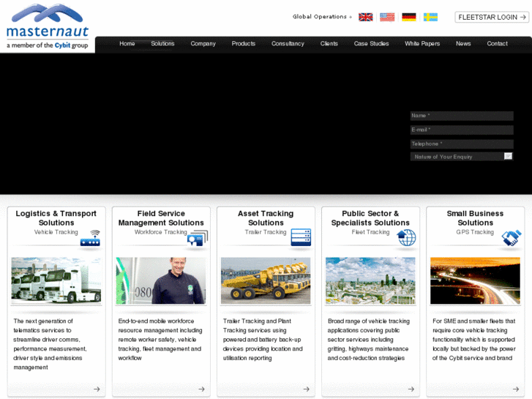Select the US flag icon
Screen dimensions: 532x399
coord(387,17)
